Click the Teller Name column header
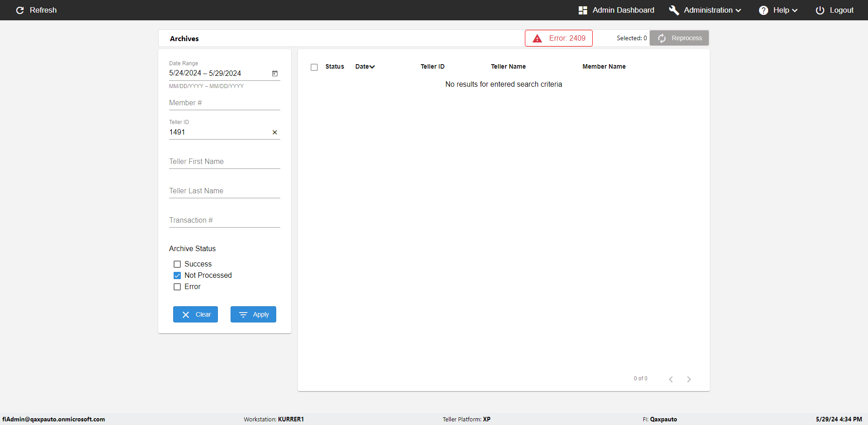This screenshot has width=868, height=425. point(508,66)
